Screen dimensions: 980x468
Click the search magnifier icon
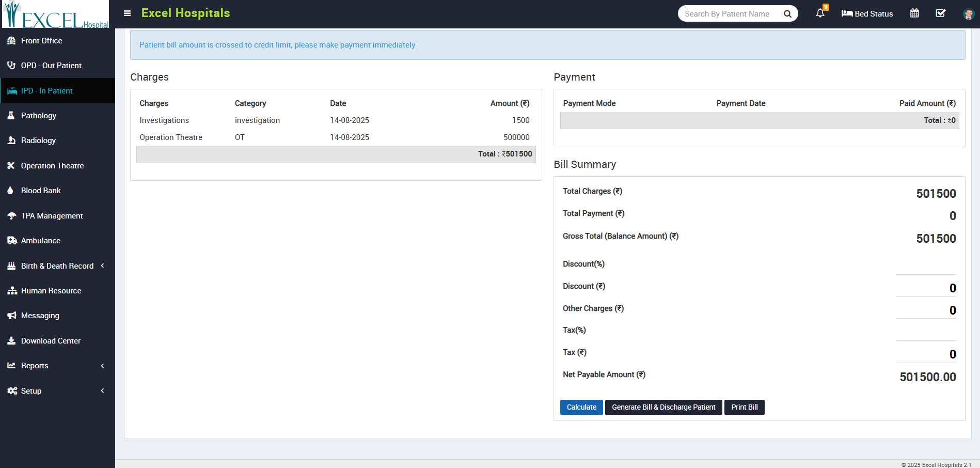(x=787, y=14)
